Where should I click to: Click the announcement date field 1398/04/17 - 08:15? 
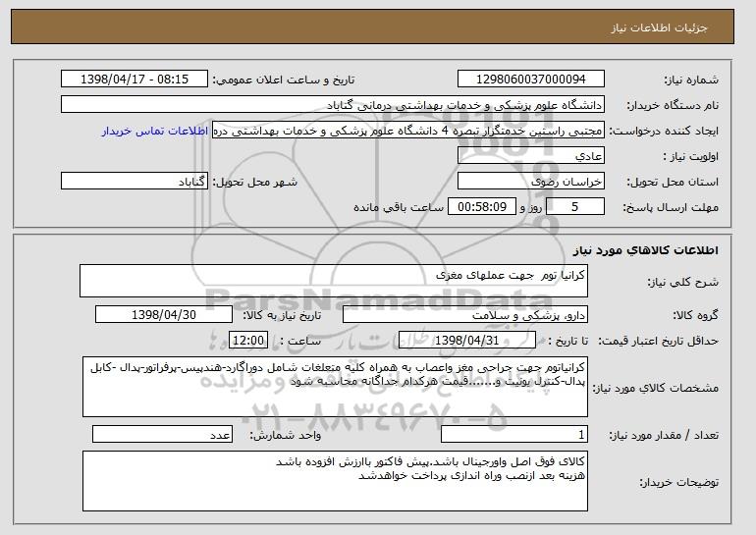pyautogui.click(x=135, y=80)
